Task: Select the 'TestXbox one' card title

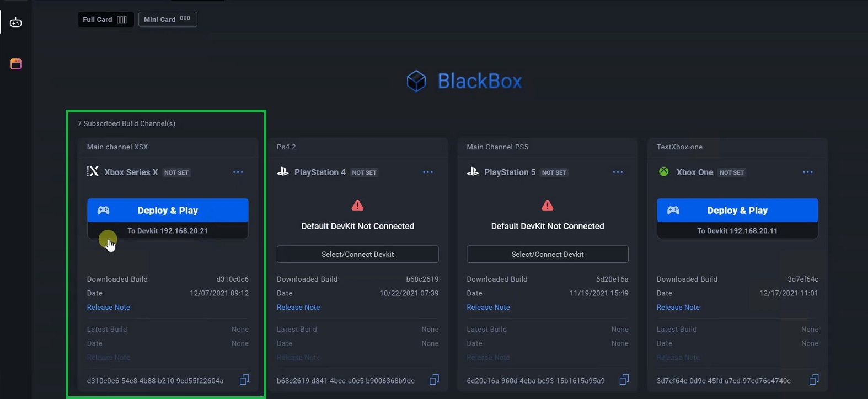Action: 679,147
